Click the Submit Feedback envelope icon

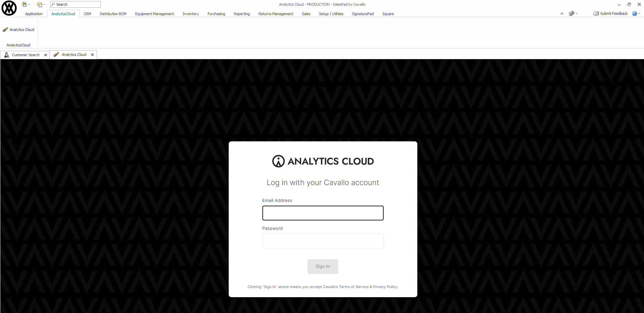click(x=596, y=13)
